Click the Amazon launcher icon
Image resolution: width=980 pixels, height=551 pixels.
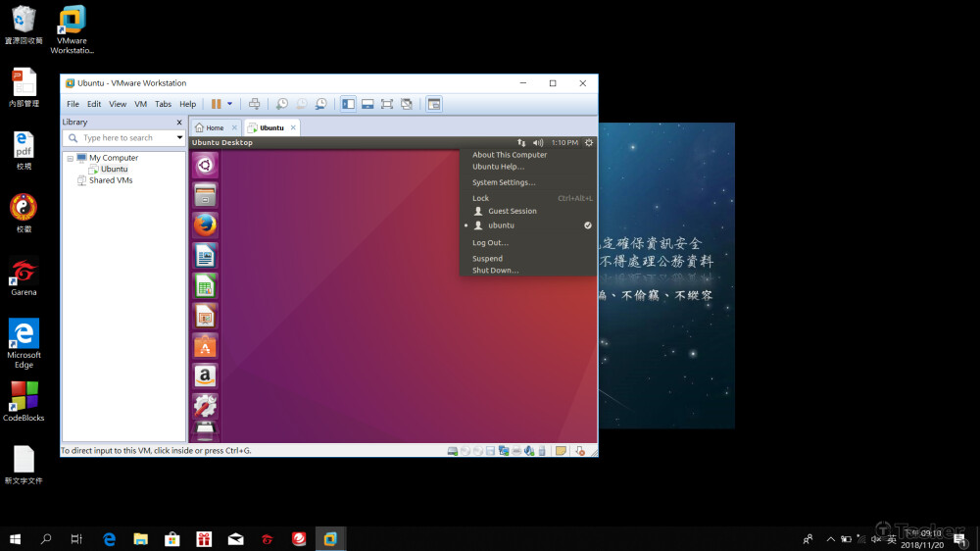click(x=205, y=376)
